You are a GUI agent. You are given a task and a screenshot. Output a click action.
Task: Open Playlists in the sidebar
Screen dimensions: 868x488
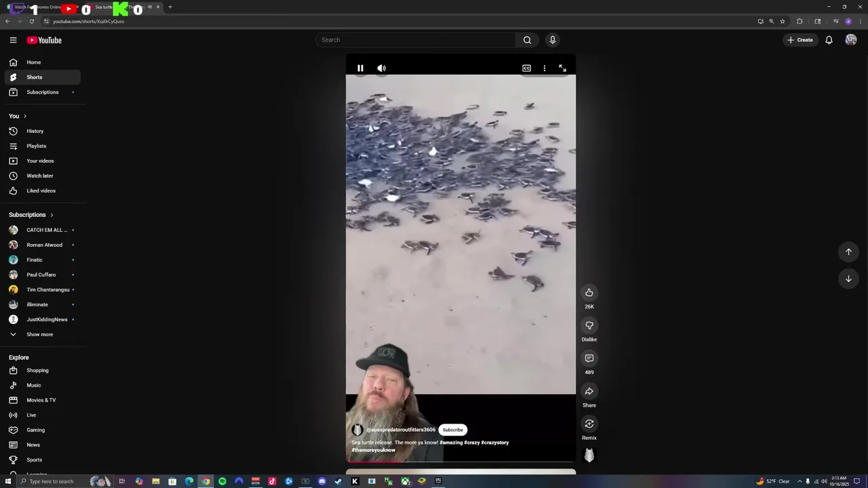pos(43,146)
